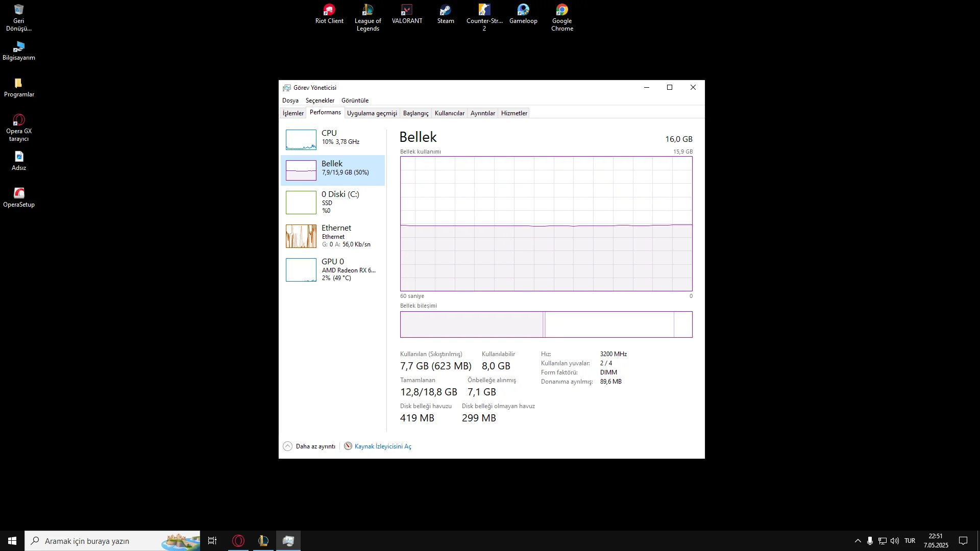The image size is (980, 551).
Task: Click the taskbar search input field
Action: point(102,541)
